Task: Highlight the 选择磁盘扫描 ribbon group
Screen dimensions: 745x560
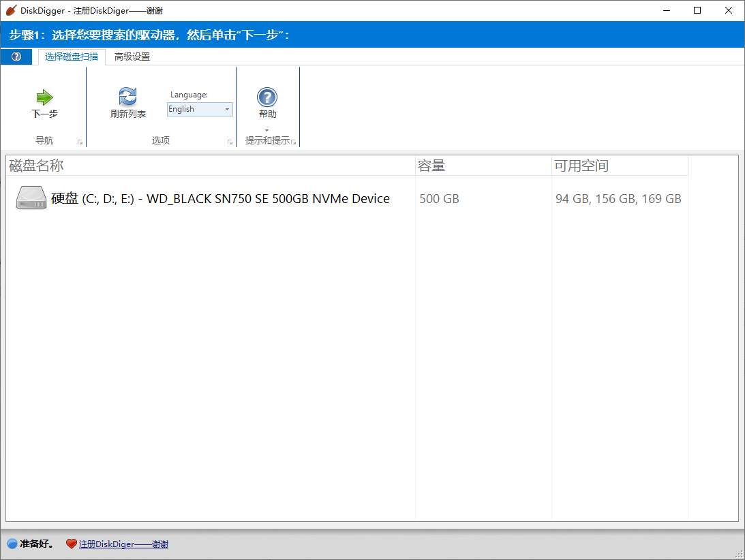Action: coord(70,57)
